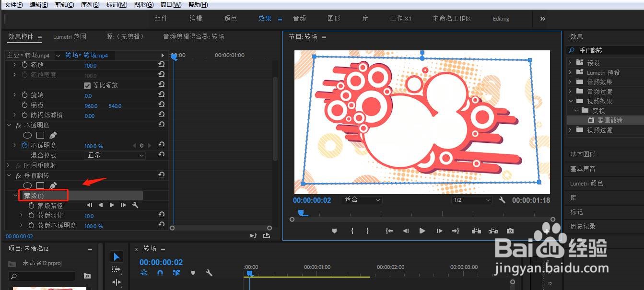Collapse 视频效果 folder in Effects panel
The image size is (644, 290).
pos(570,101)
